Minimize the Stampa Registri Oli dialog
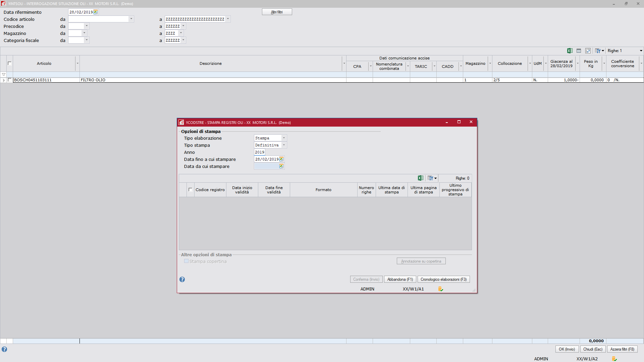Viewport: 644px width, 362px height. [447, 122]
